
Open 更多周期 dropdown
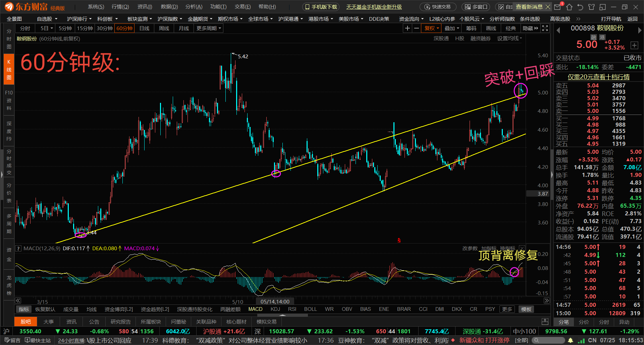coord(209,28)
